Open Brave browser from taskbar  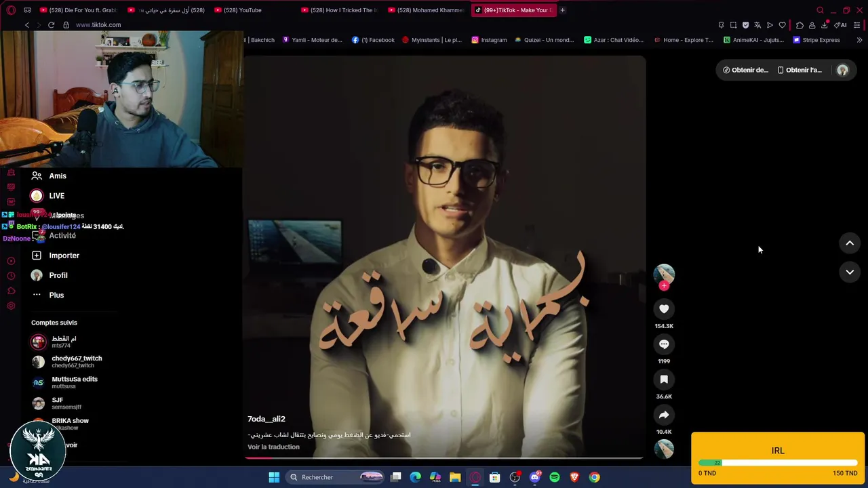pos(574,477)
